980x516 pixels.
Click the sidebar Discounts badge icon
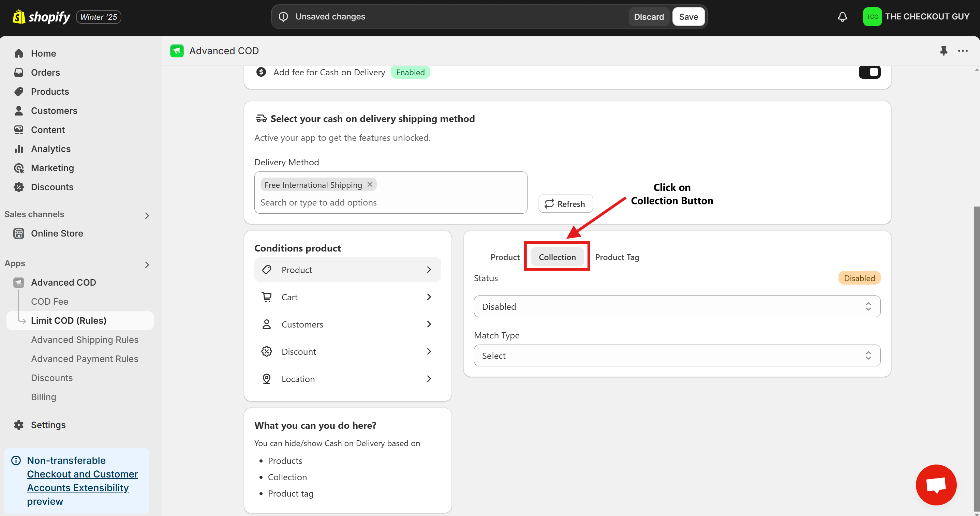pos(19,187)
